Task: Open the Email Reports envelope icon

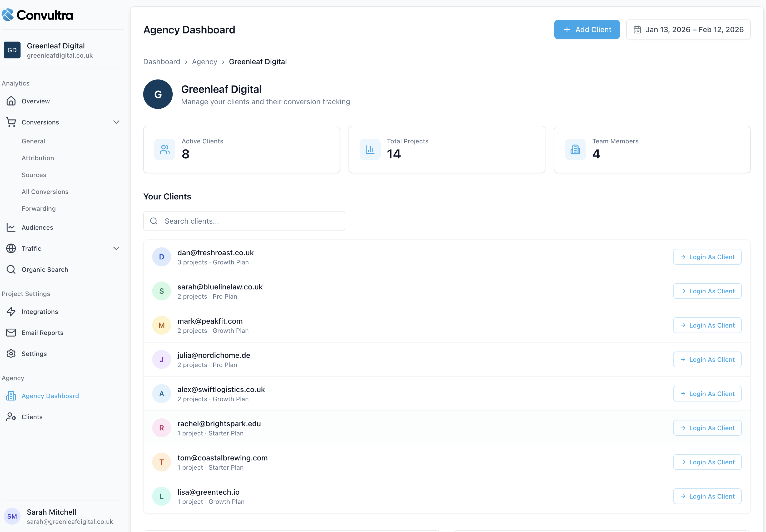Action: pyautogui.click(x=11, y=332)
